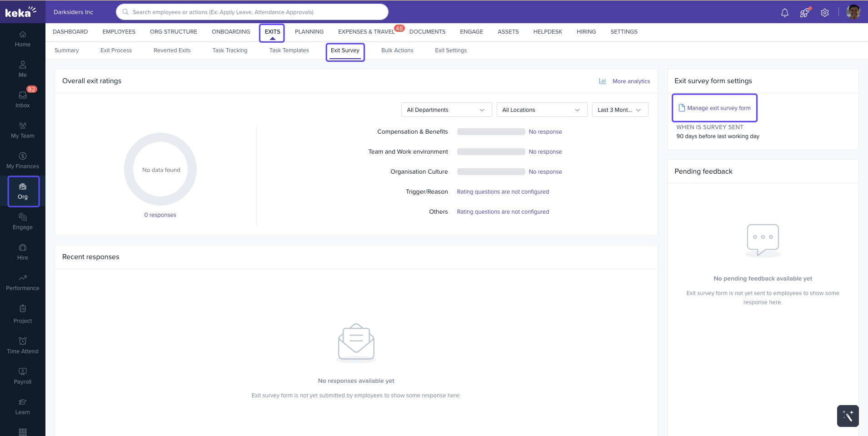Switch to Exit Settings tab
The width and height of the screenshot is (868, 436).
point(451,50)
